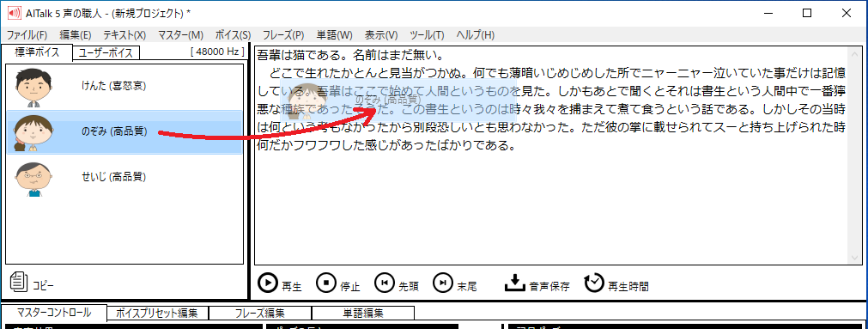Screen dimensions: 868x329
Task: Click the のぞみ (高品質) name in the voice list
Action: pyautogui.click(x=114, y=131)
